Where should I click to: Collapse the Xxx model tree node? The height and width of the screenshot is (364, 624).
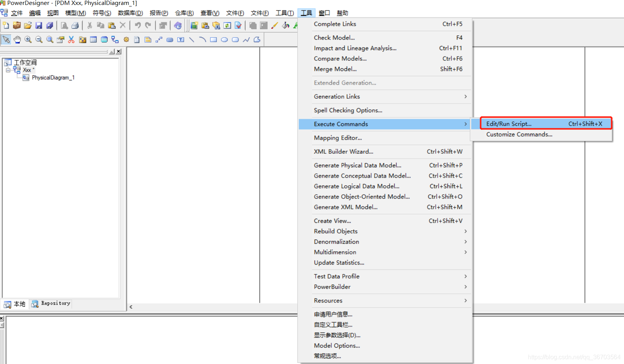click(x=8, y=70)
